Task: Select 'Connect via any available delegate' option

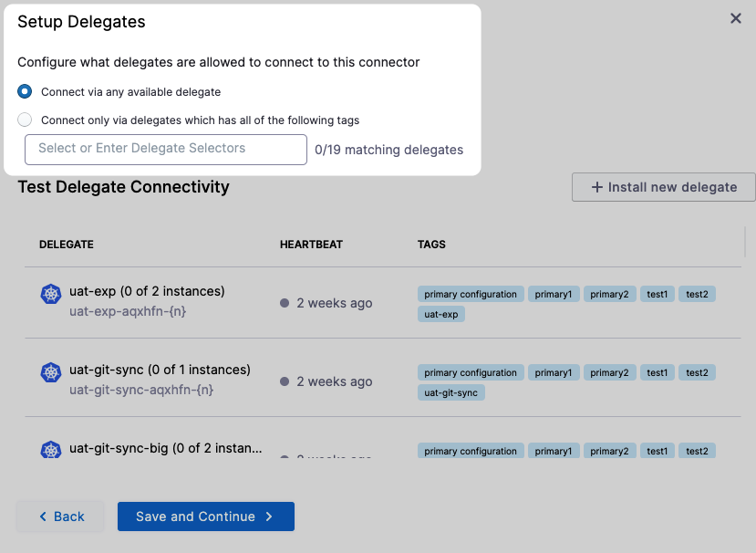Action: 25,91
